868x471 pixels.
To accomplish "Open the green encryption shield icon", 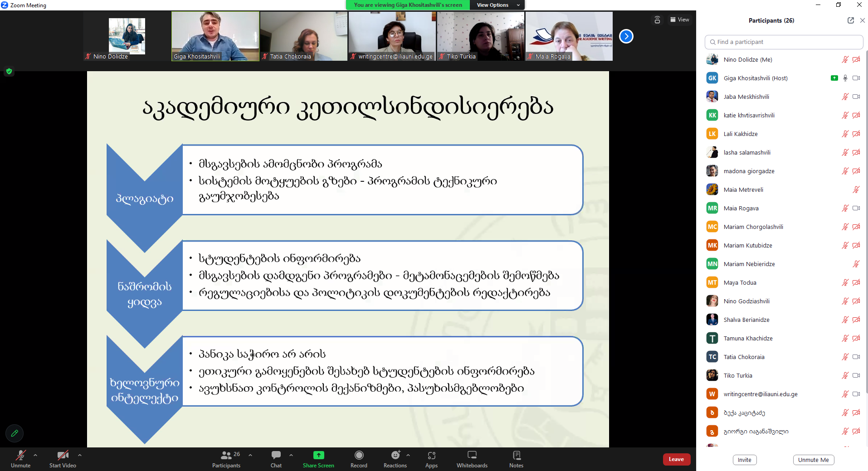I will pyautogui.click(x=9, y=71).
